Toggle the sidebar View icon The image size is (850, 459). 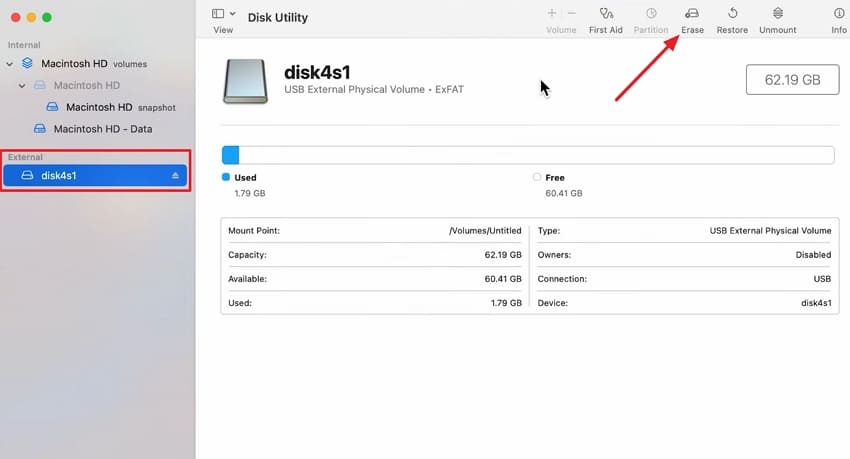(x=218, y=14)
